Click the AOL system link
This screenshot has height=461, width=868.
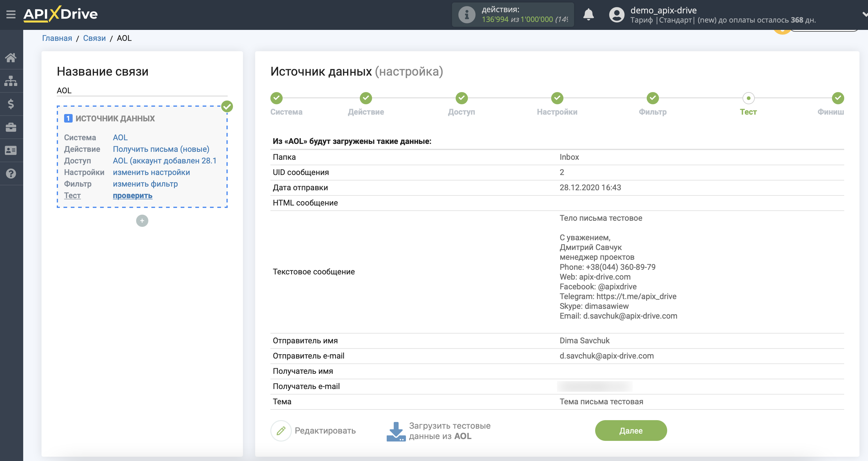[x=120, y=137]
